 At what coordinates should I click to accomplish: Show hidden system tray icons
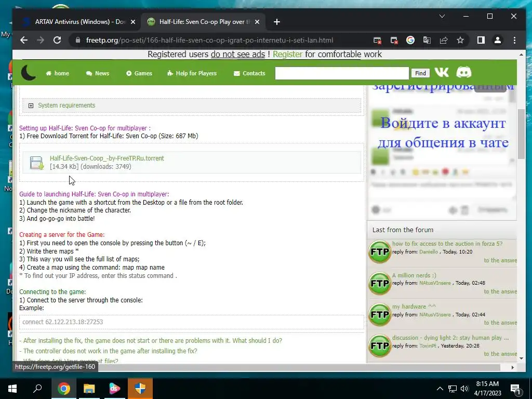coord(440,389)
